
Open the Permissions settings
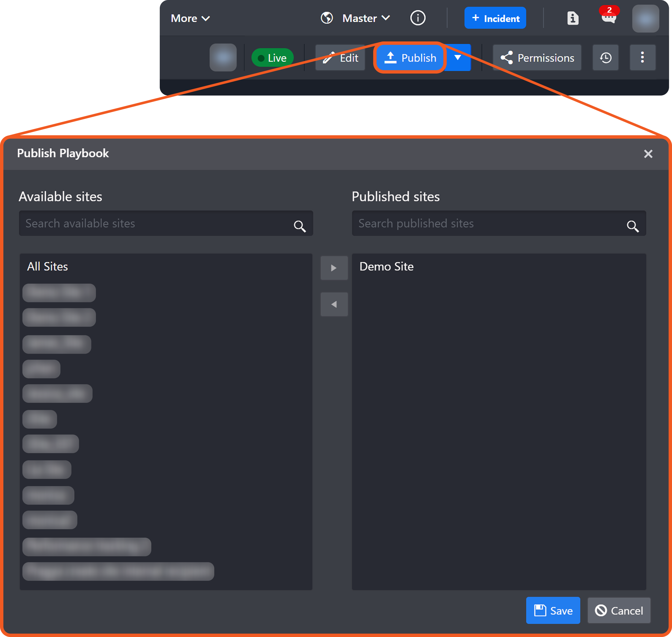[537, 58]
